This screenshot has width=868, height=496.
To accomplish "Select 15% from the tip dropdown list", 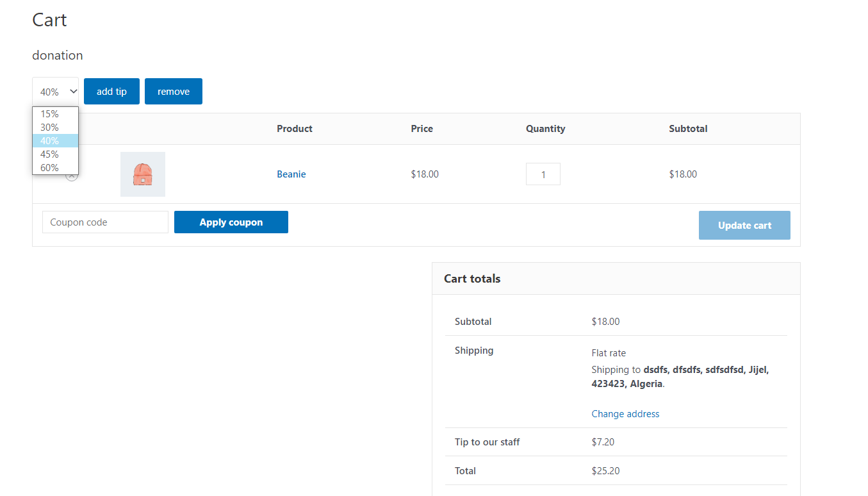I will pyautogui.click(x=50, y=113).
